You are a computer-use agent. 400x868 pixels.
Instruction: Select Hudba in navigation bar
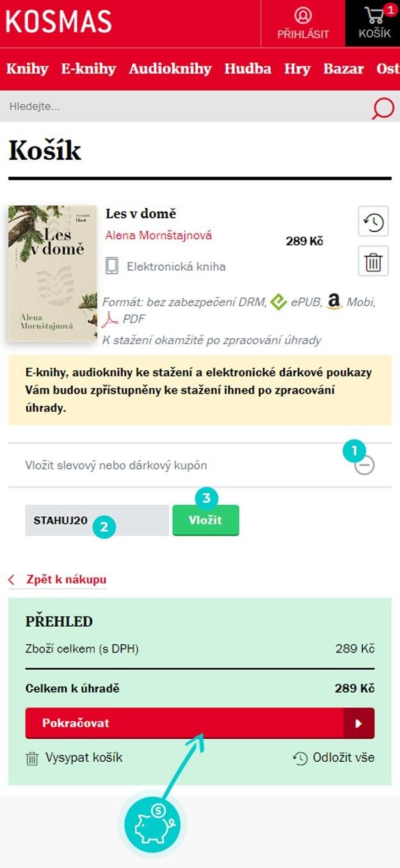click(x=247, y=69)
